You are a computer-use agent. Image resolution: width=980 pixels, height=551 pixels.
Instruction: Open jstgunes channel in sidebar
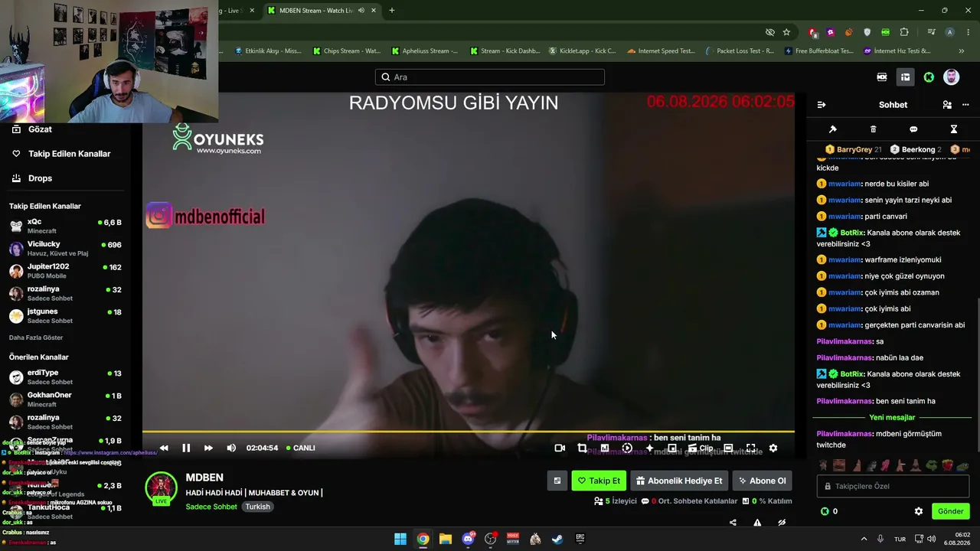point(65,316)
